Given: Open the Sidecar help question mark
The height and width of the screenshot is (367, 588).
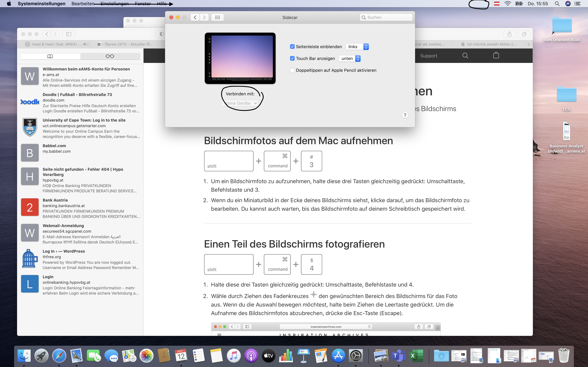Looking at the screenshot, I should (x=405, y=115).
